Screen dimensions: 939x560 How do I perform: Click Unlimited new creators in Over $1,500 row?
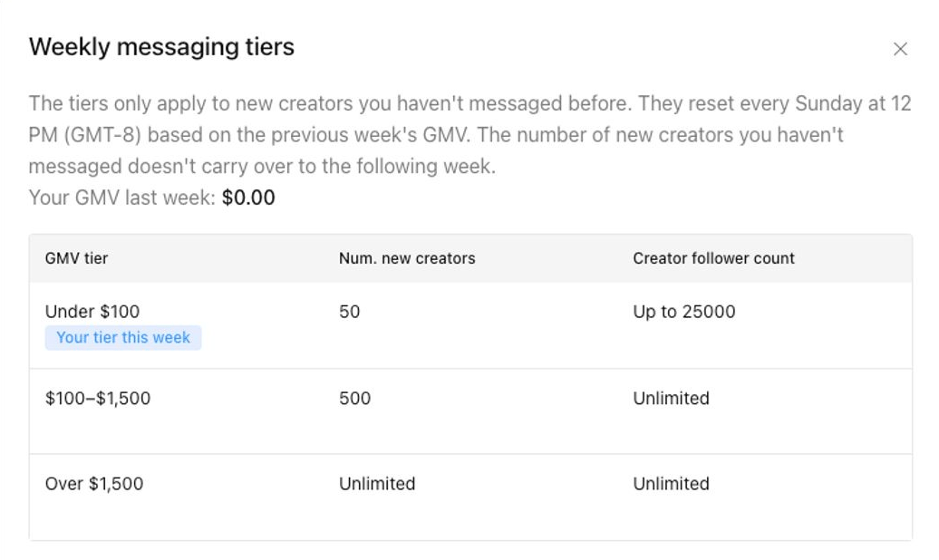(377, 484)
